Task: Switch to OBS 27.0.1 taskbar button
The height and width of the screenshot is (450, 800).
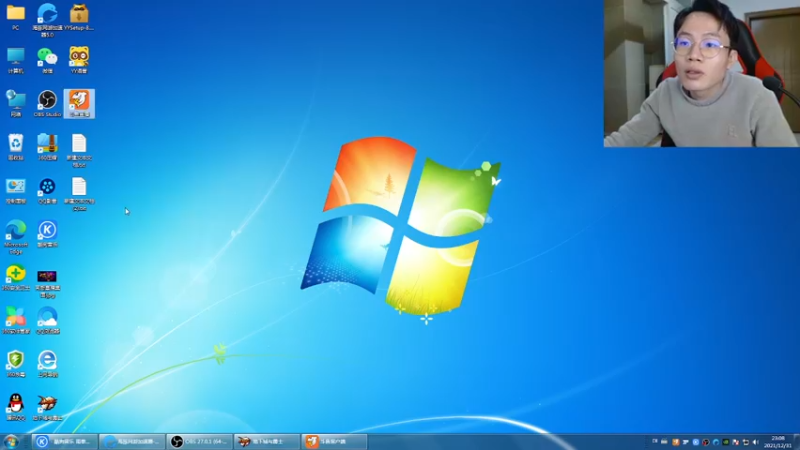Action: (x=199, y=441)
